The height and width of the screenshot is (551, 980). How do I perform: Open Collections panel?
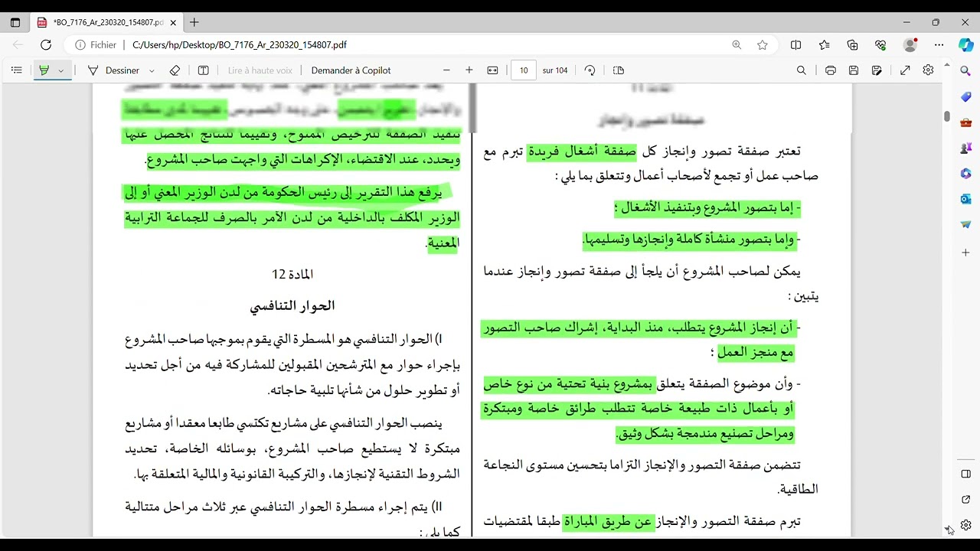(853, 45)
